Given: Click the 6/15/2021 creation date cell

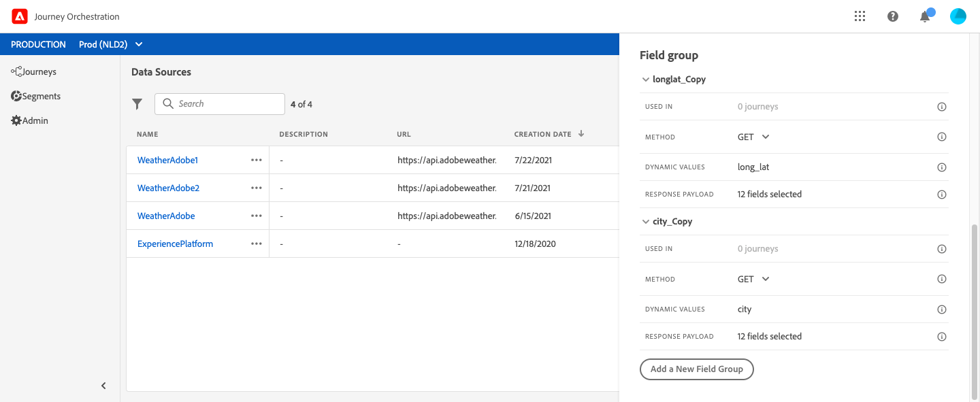Looking at the screenshot, I should pyautogui.click(x=533, y=216).
